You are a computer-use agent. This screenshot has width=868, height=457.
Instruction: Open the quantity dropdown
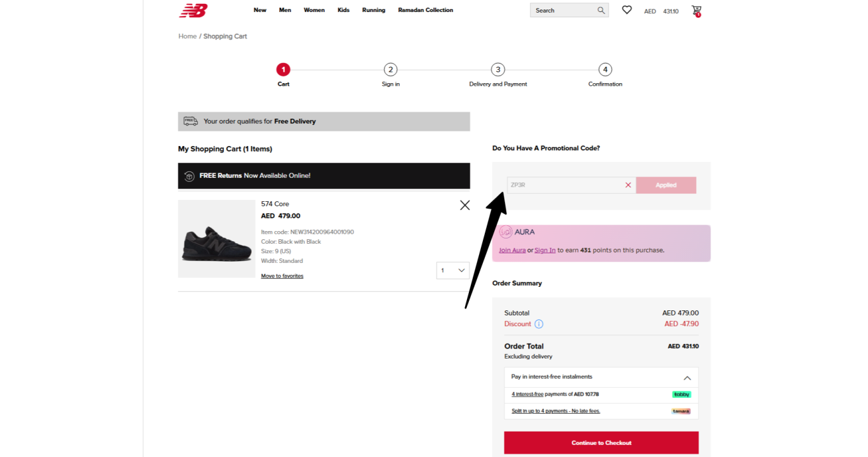(x=453, y=270)
